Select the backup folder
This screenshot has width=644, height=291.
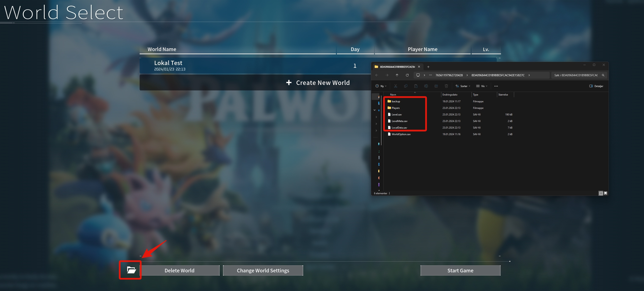(x=396, y=101)
